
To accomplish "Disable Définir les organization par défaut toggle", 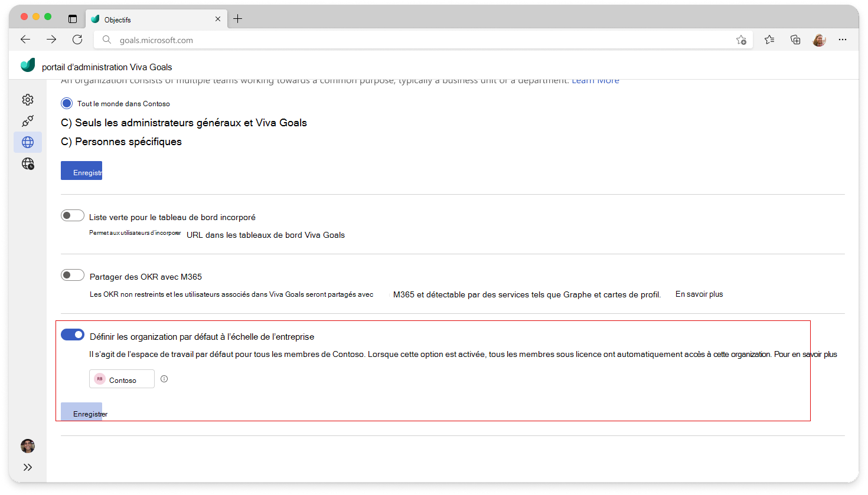I will 73,335.
